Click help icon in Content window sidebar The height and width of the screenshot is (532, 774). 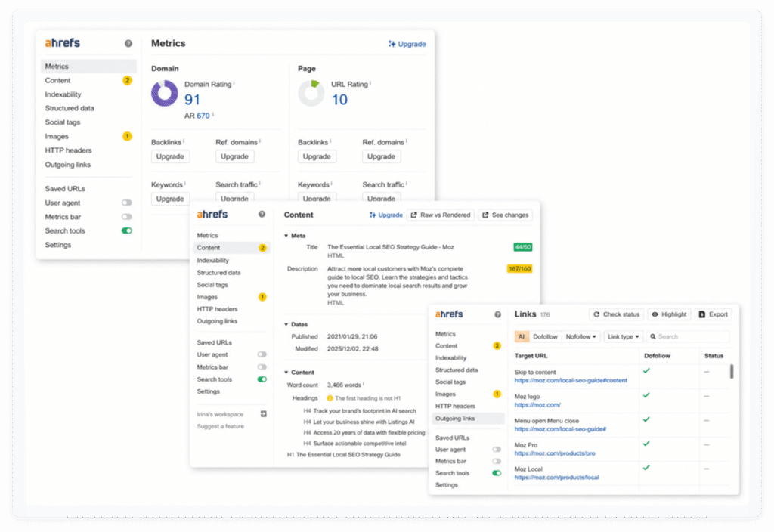[262, 214]
